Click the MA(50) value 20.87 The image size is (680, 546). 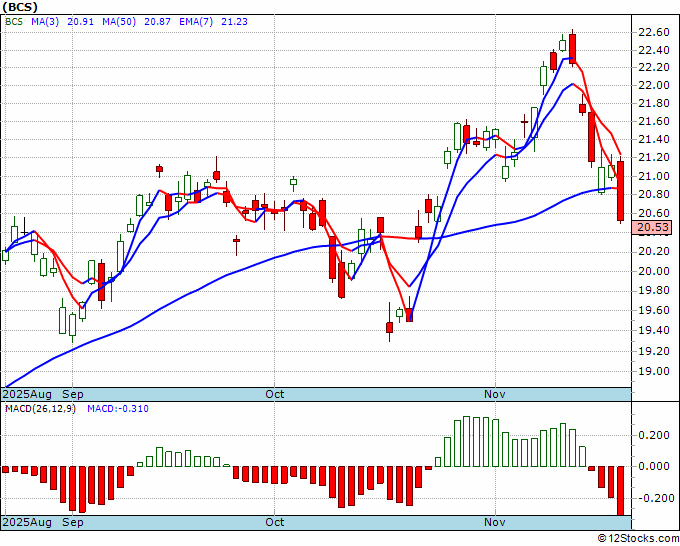pos(157,21)
